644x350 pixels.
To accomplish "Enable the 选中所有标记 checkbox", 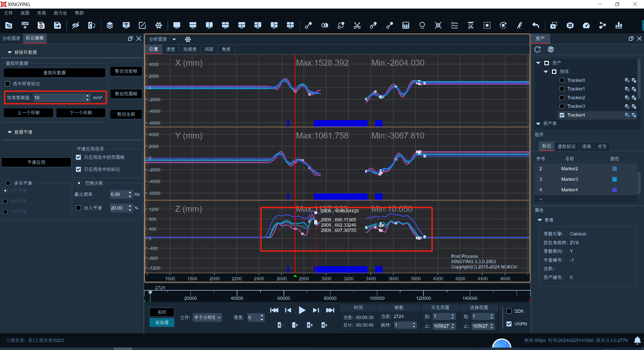I will point(8,84).
